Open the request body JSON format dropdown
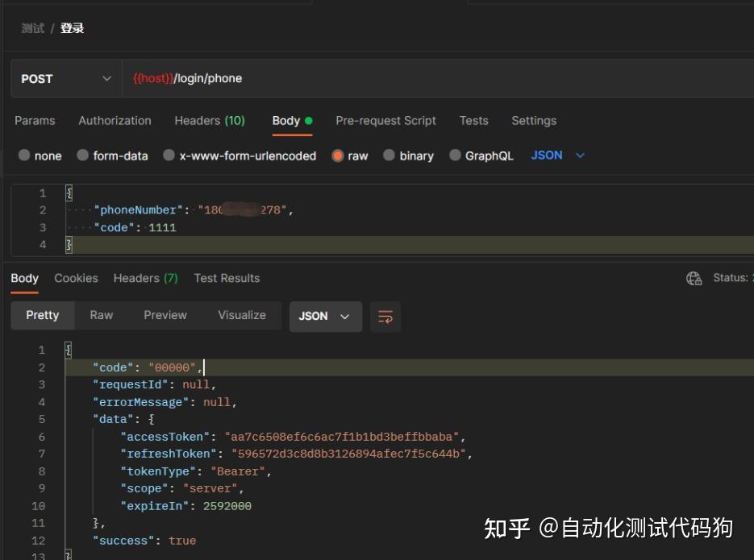Image resolution: width=754 pixels, height=560 pixels. (x=557, y=155)
